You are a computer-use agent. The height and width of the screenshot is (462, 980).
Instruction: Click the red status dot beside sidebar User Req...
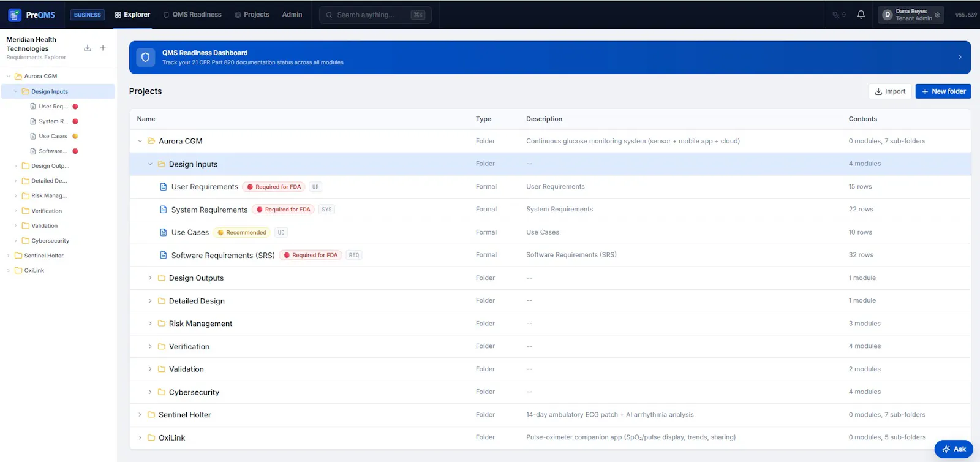click(x=75, y=107)
